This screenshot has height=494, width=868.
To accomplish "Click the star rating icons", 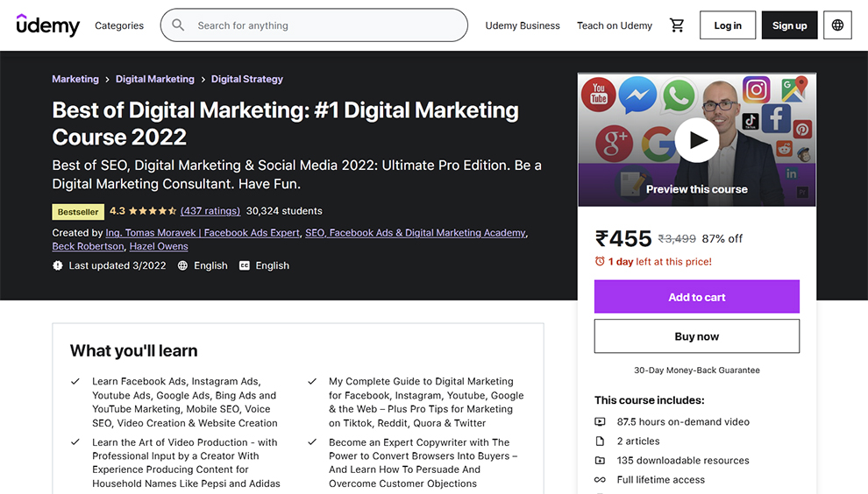I will [153, 211].
